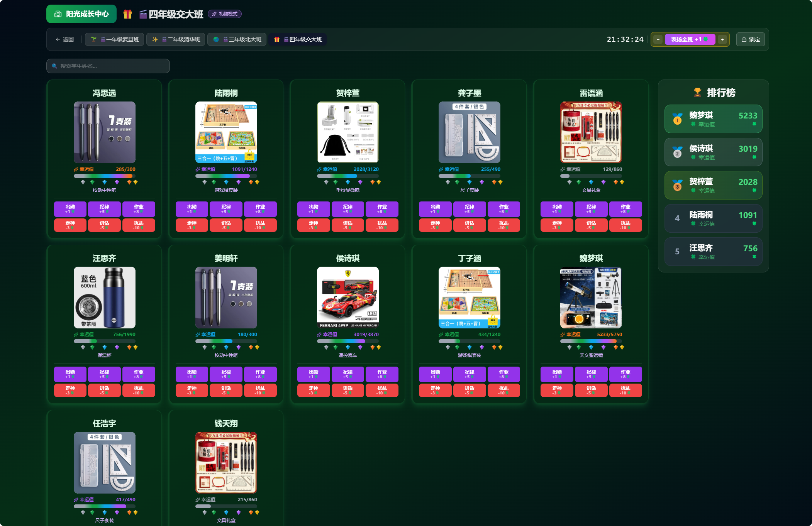Click 侯诗琪's 3019/3870 luck progress bar
812x526 pixels.
tap(348, 341)
